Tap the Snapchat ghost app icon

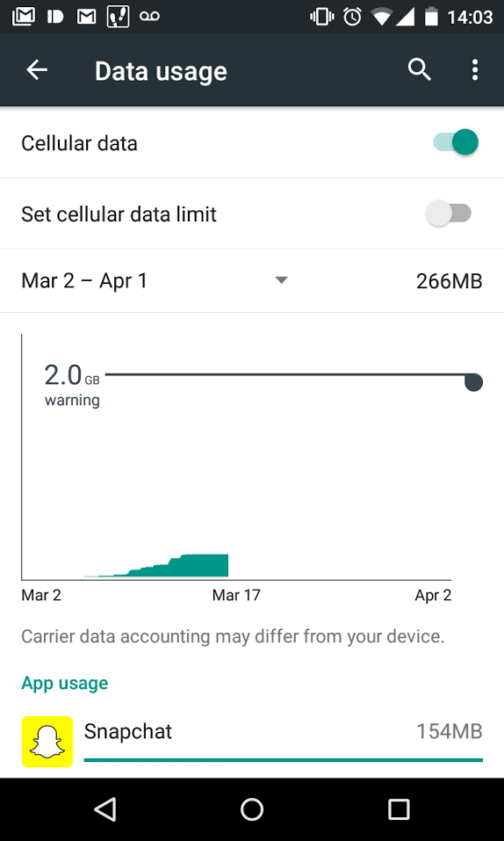tap(47, 741)
